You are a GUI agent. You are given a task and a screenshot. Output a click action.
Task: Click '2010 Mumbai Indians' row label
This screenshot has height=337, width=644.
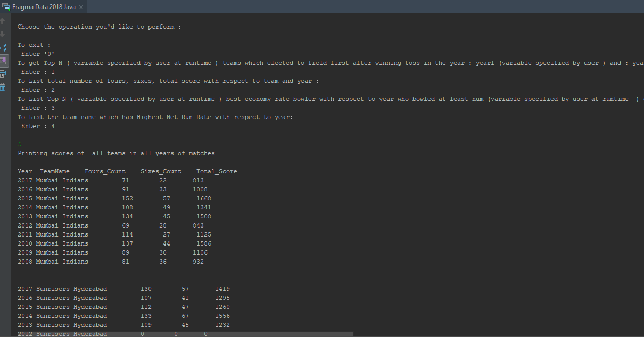coord(53,243)
